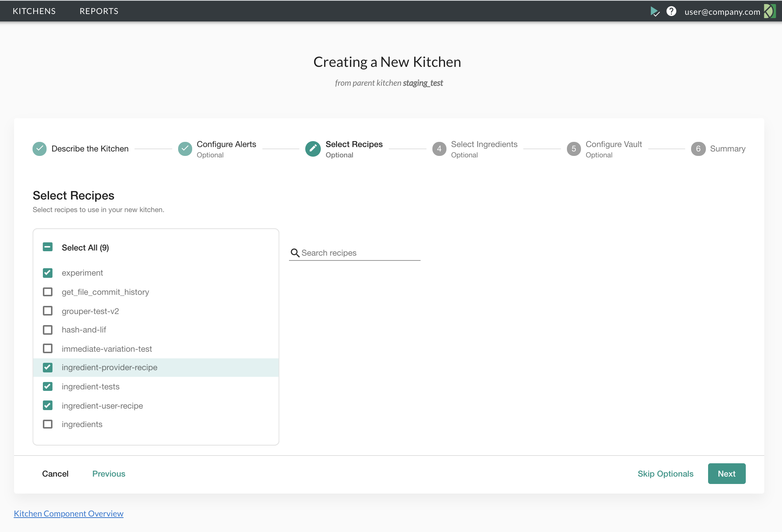
Task: Click the order run status play icon
Action: [x=654, y=11]
